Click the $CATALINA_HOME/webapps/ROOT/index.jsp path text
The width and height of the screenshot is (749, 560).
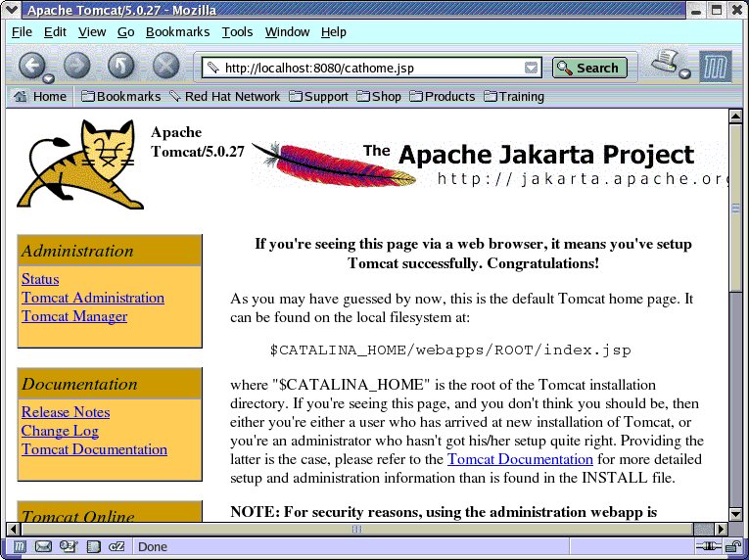click(450, 350)
